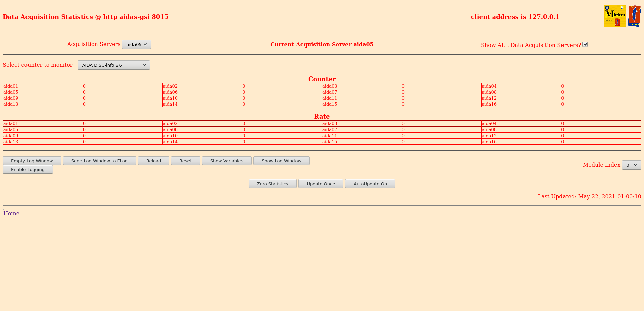The height and width of the screenshot is (311, 644).
Task: Turn AutoUpdate On
Action: point(370,184)
